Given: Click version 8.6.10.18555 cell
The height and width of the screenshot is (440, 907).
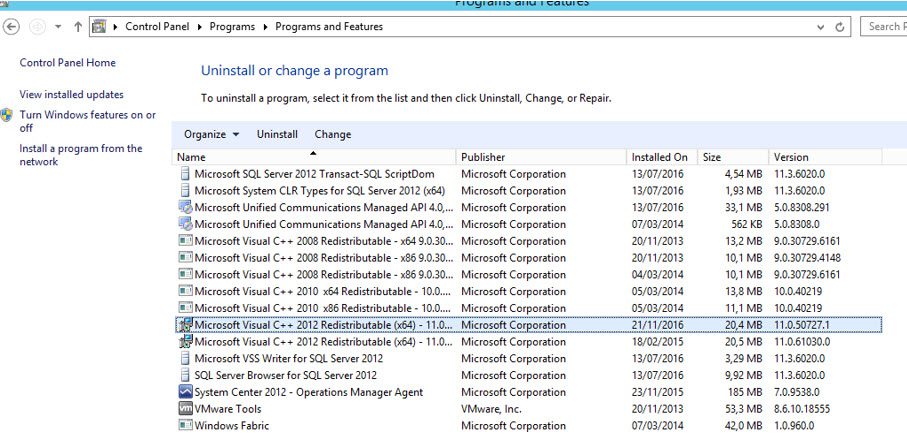Looking at the screenshot, I should click(802, 409).
